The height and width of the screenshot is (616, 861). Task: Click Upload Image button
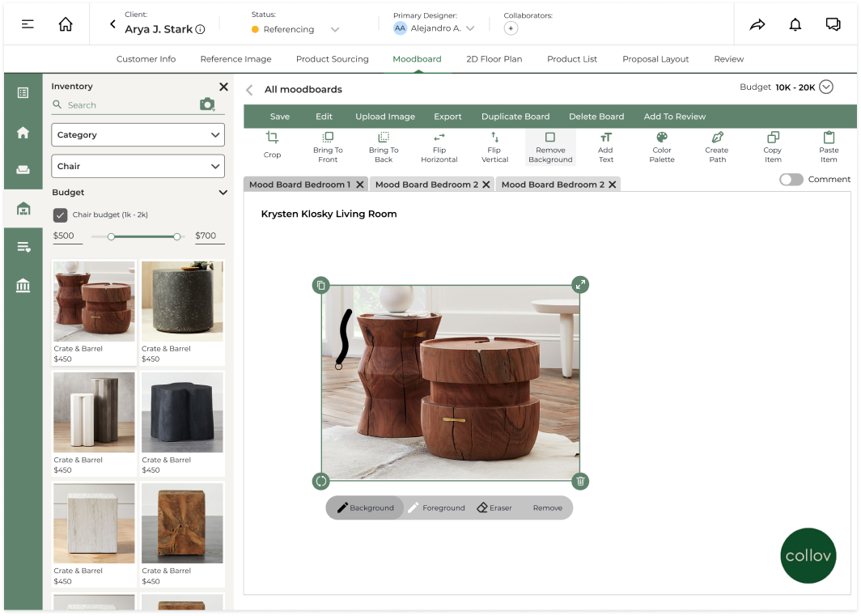[385, 117]
